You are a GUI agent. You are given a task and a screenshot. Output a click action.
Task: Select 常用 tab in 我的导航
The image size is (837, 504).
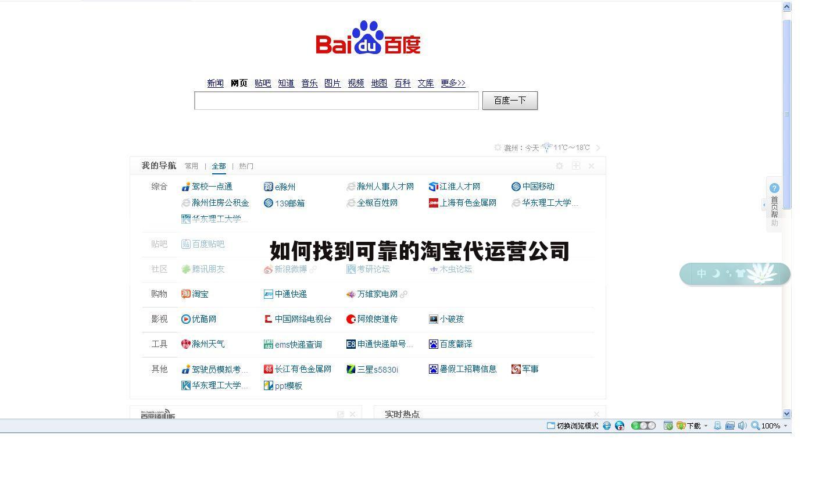[x=191, y=166]
